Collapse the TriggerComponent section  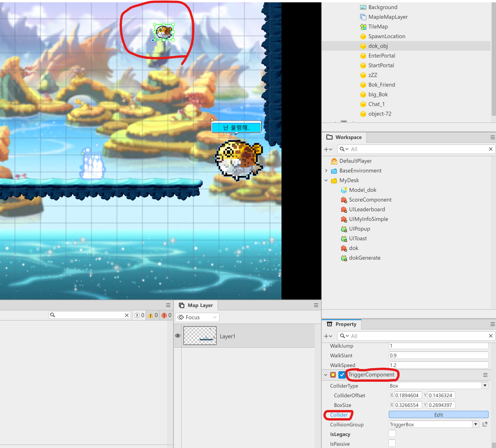click(x=326, y=375)
